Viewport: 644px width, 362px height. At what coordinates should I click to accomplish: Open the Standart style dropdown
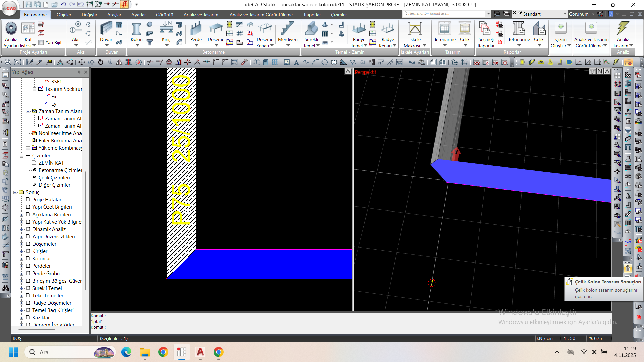point(565,14)
